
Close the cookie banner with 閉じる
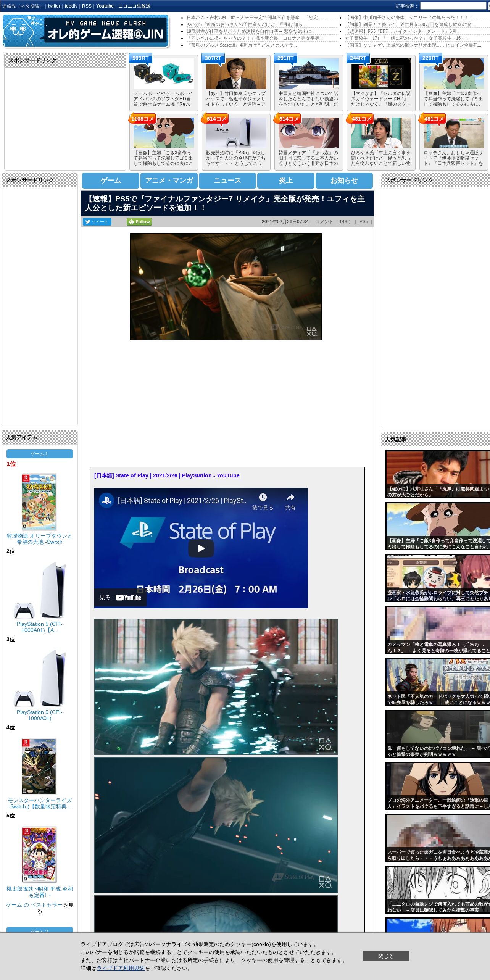pos(386,956)
